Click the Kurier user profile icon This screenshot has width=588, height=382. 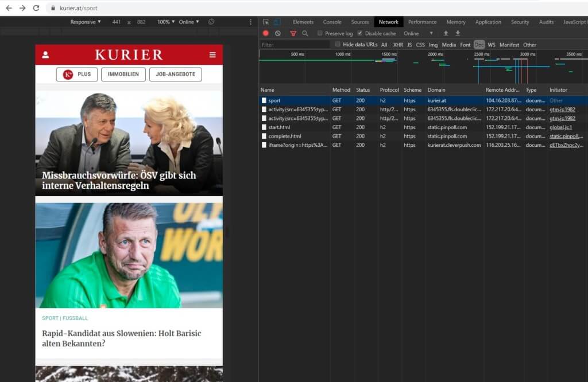click(45, 55)
